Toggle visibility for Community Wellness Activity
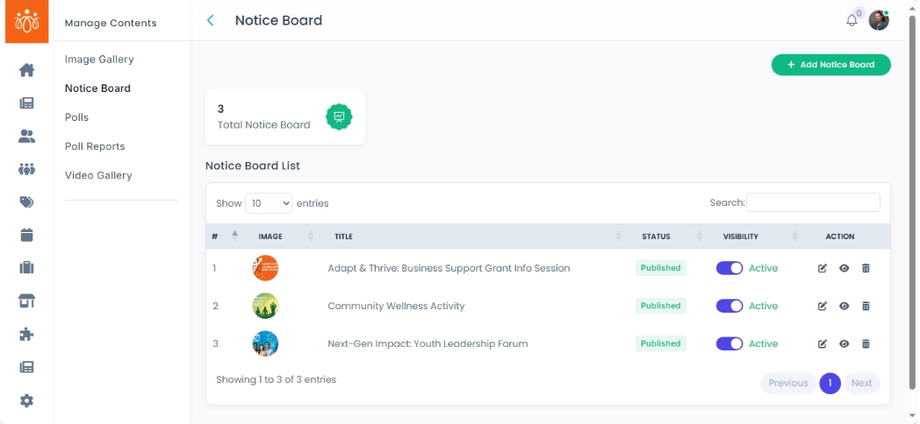 coord(729,306)
